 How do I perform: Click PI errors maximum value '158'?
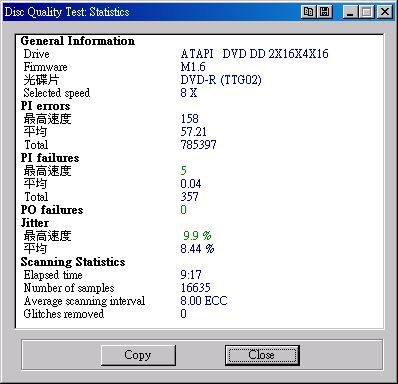click(x=189, y=119)
